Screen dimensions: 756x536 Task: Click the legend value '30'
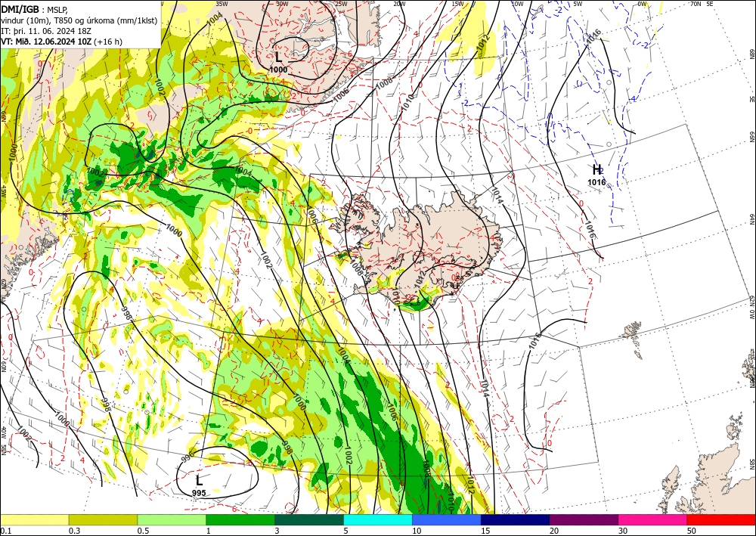click(x=623, y=531)
